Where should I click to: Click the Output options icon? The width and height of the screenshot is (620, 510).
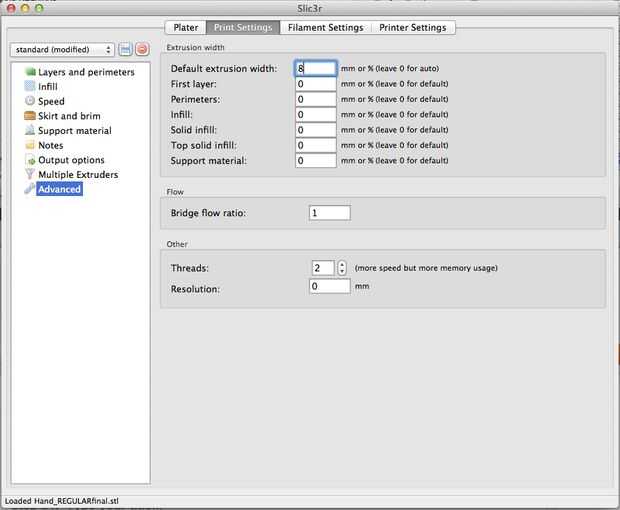point(30,160)
